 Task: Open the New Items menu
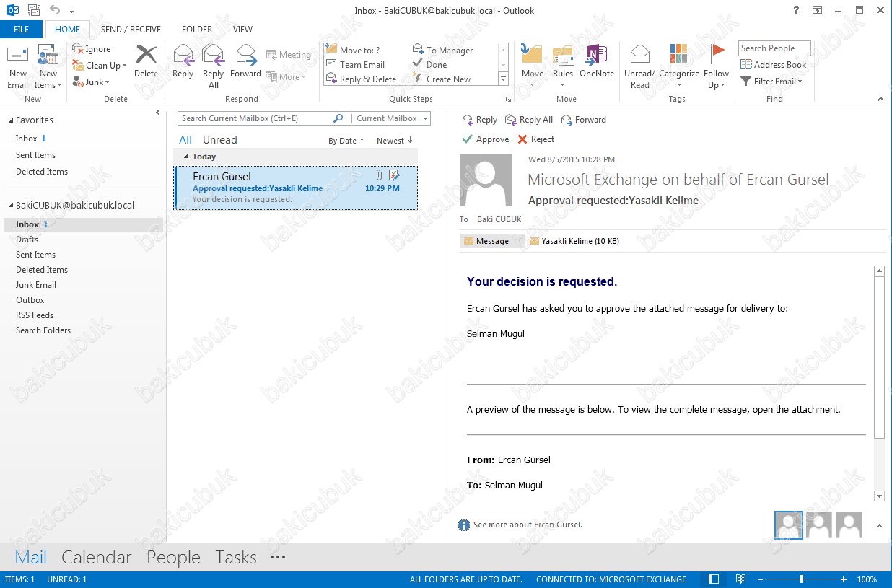click(x=48, y=67)
